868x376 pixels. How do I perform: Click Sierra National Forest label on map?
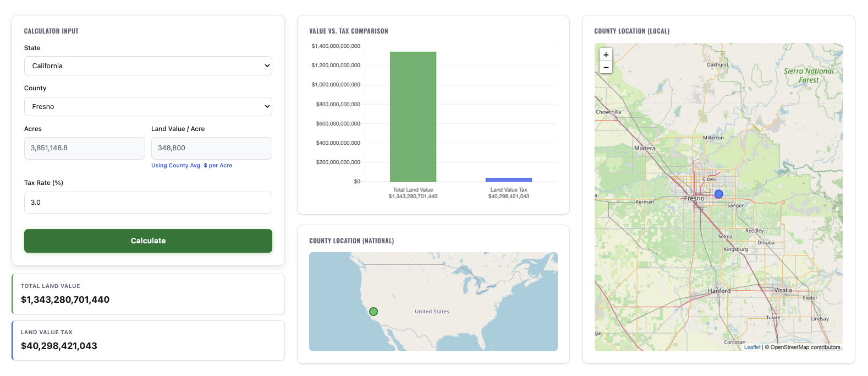(x=808, y=75)
